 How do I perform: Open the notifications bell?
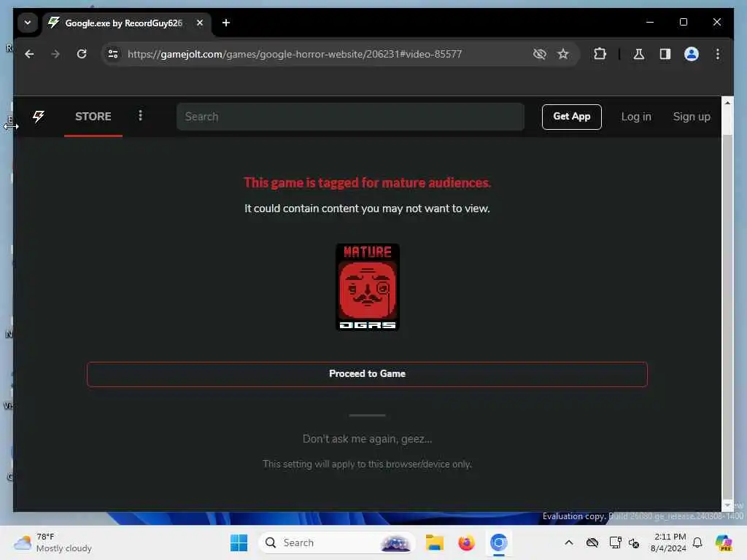(697, 542)
